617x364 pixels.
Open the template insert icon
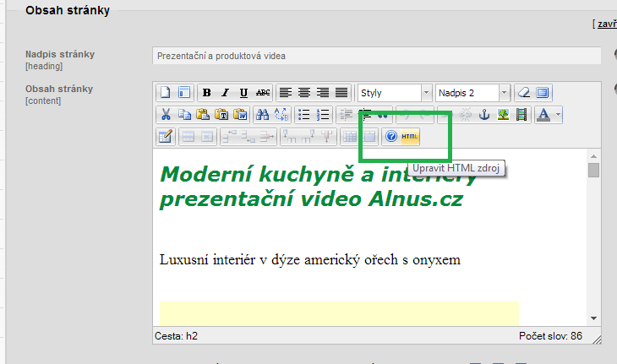click(184, 93)
